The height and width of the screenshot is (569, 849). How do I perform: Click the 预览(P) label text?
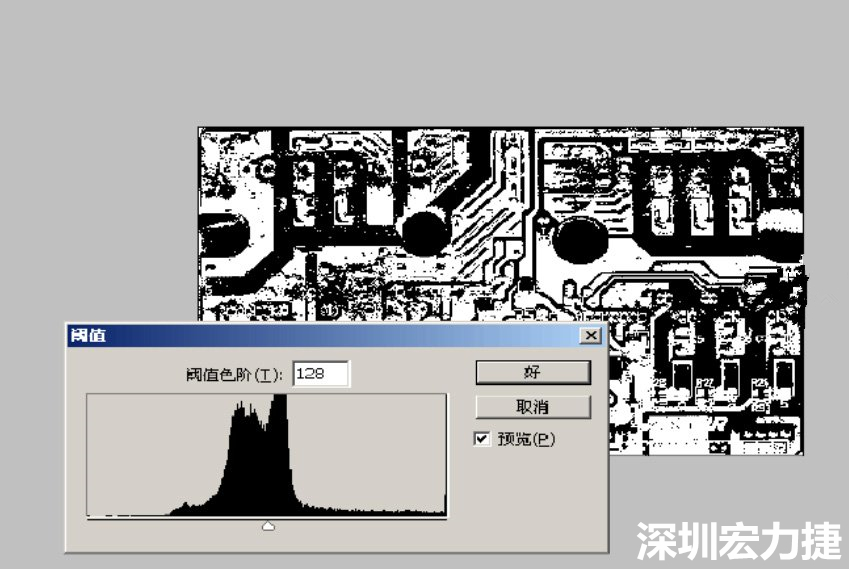click(526, 439)
